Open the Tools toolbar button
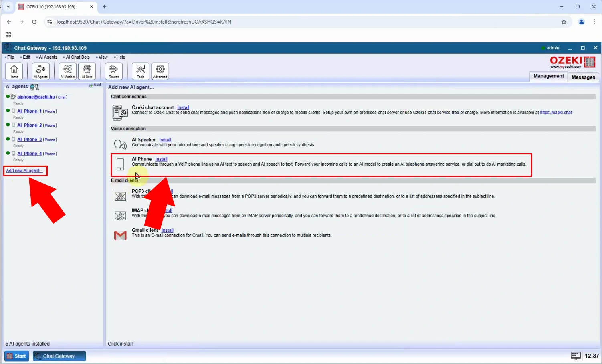 point(141,71)
